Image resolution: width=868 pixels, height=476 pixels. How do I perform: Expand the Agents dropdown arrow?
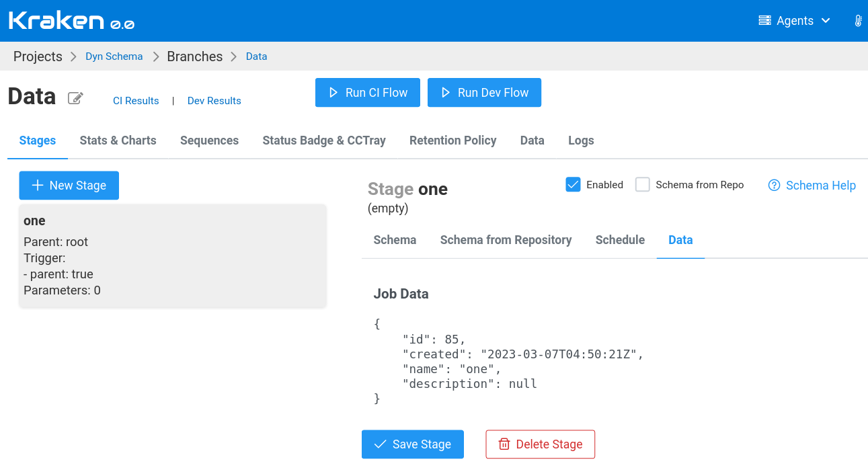(826, 21)
